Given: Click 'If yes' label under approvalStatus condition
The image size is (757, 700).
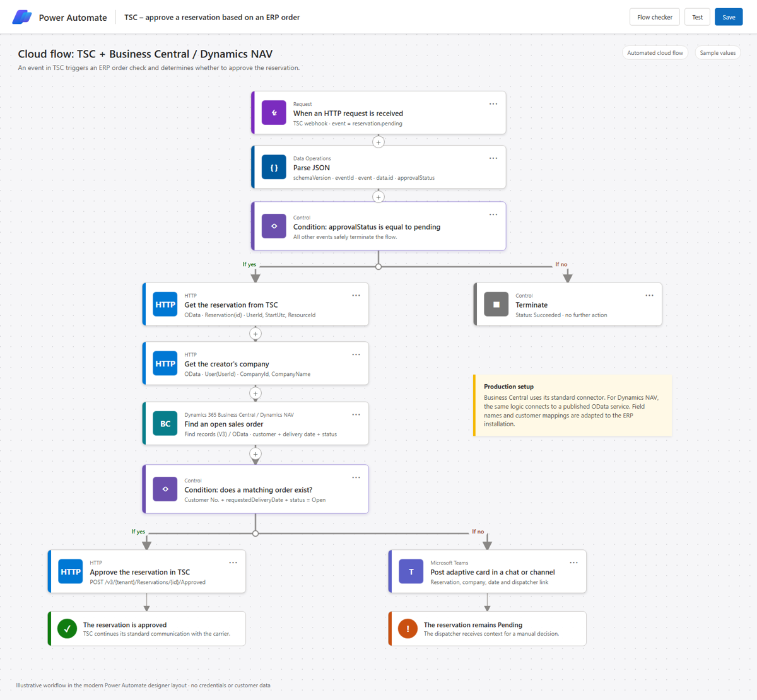Looking at the screenshot, I should coord(249,264).
